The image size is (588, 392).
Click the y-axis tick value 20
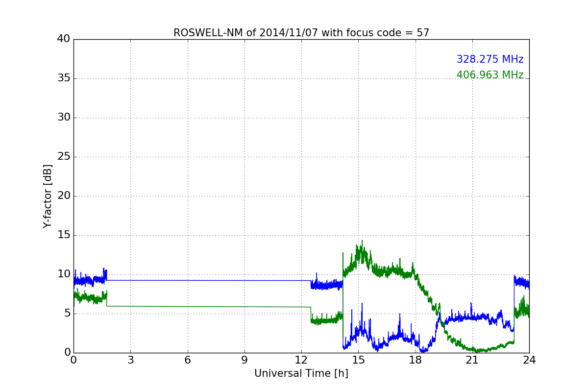click(x=64, y=196)
